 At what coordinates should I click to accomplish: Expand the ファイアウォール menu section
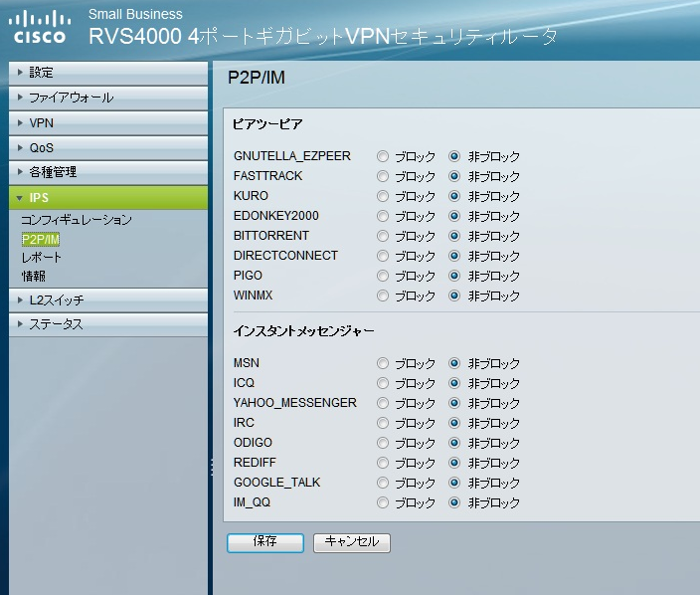coord(108,98)
